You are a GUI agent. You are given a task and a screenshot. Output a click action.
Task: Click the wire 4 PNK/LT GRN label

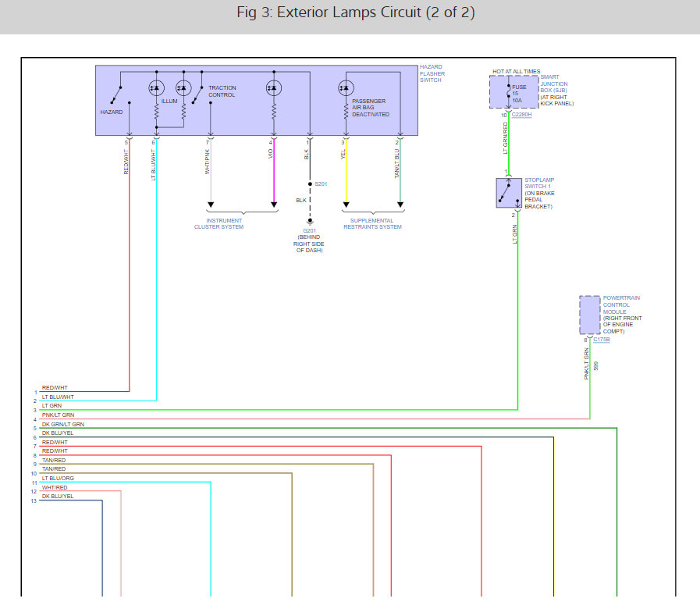[58, 415]
